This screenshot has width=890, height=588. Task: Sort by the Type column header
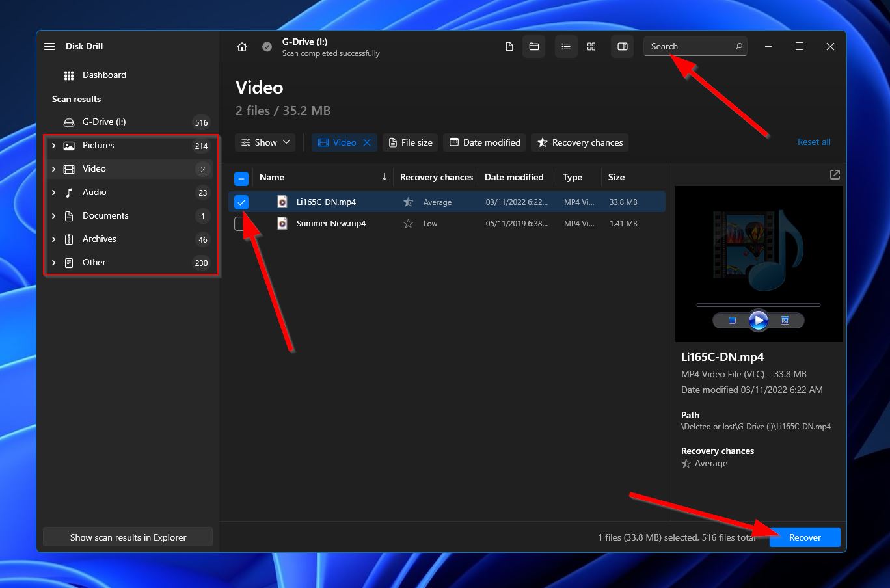pos(573,177)
